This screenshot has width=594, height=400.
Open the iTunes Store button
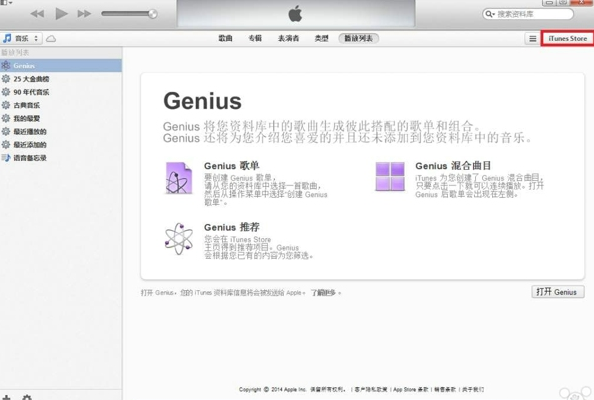click(567, 39)
